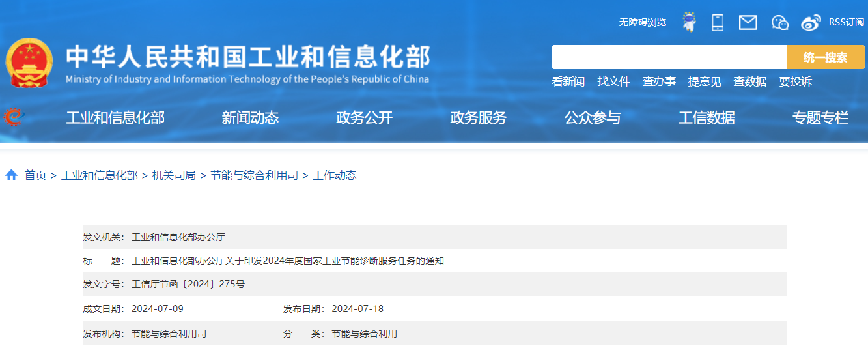Click the 无障碍浏览 accessibility link
Screen dimensions: 868x361
(x=642, y=22)
